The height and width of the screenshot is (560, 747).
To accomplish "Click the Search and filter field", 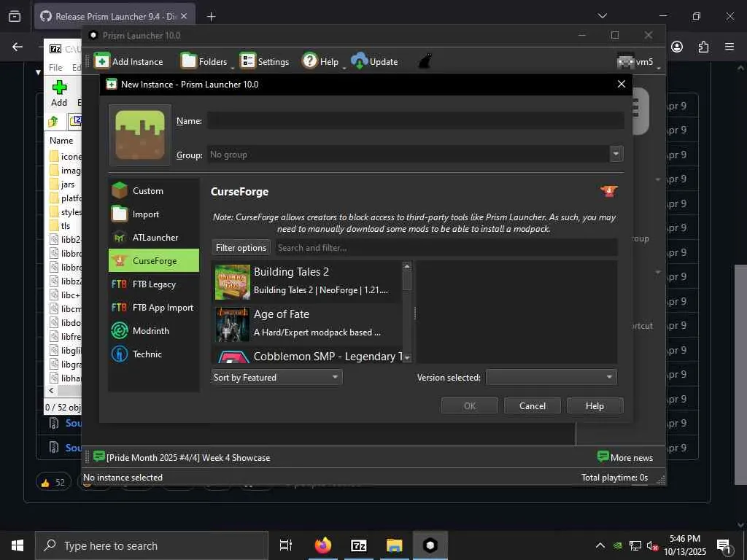I will coord(446,248).
